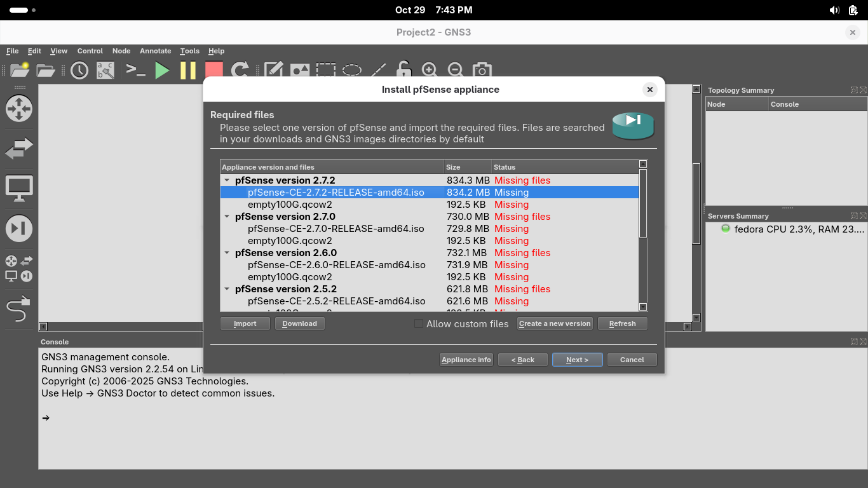Collapse the pfSense version 2.6.0 tree node
The image size is (868, 488).
[227, 253]
